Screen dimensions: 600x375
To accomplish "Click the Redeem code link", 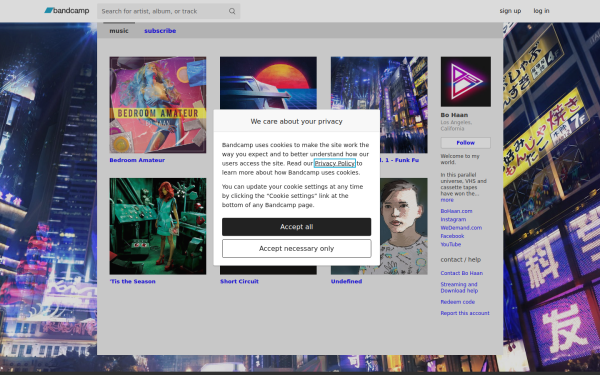I will [458, 302].
